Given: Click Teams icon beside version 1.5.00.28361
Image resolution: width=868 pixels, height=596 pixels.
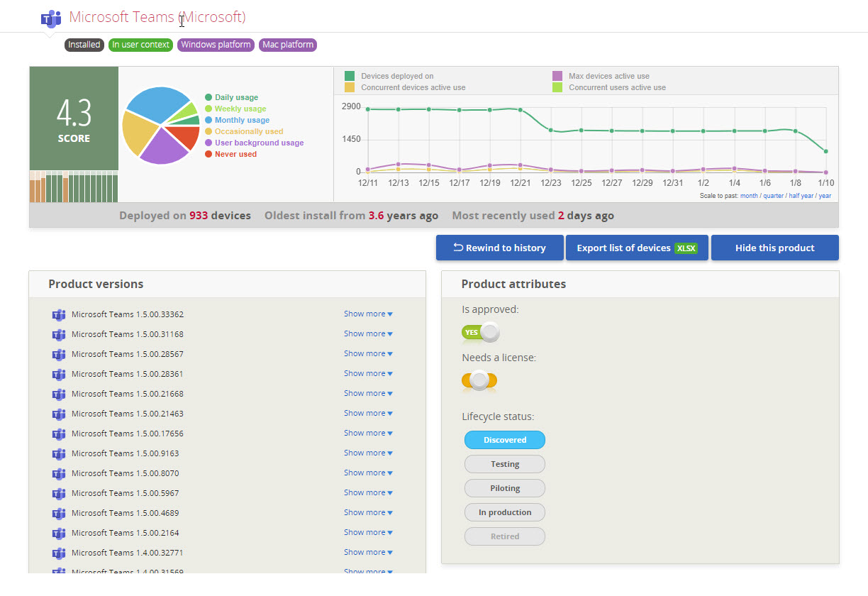Looking at the screenshot, I should point(59,375).
